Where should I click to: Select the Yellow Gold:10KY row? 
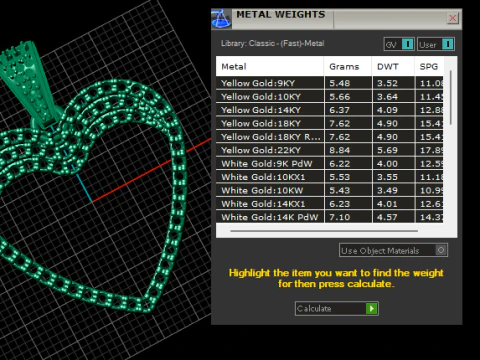[330, 97]
